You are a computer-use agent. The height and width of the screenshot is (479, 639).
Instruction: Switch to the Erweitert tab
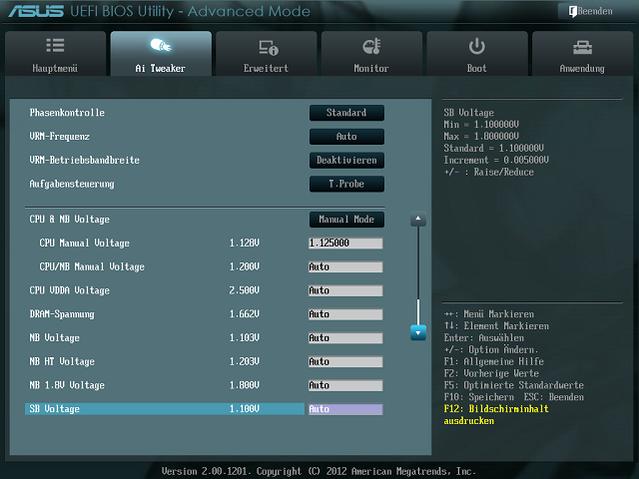(x=266, y=53)
